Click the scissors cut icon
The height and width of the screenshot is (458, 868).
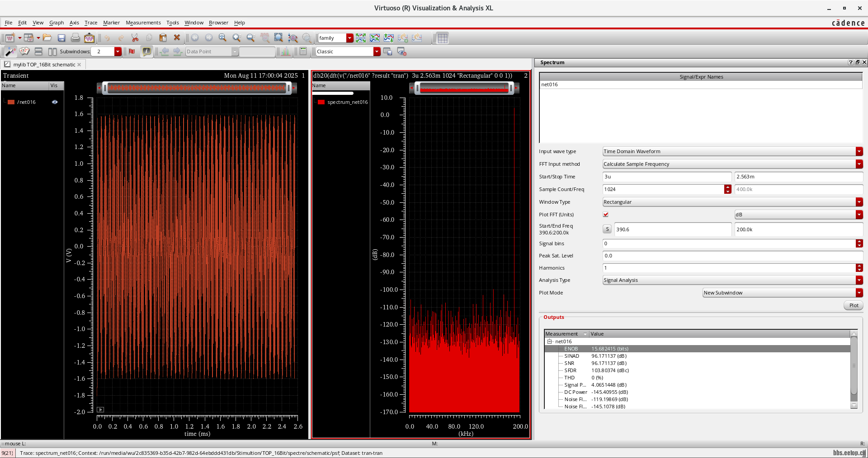pos(135,38)
